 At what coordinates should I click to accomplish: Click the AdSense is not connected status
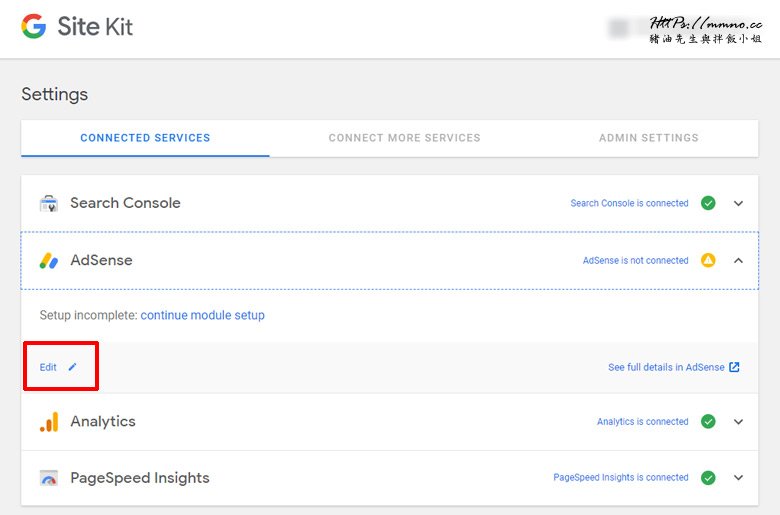(635, 260)
